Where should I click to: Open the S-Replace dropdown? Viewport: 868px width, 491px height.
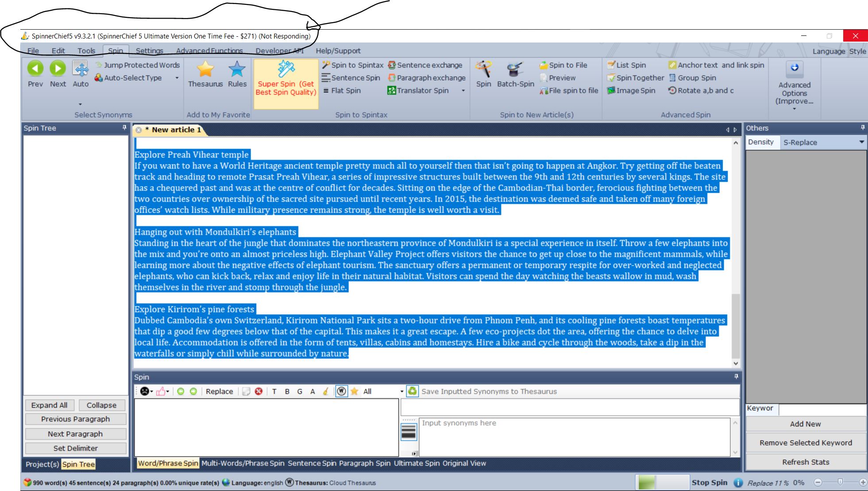(861, 142)
